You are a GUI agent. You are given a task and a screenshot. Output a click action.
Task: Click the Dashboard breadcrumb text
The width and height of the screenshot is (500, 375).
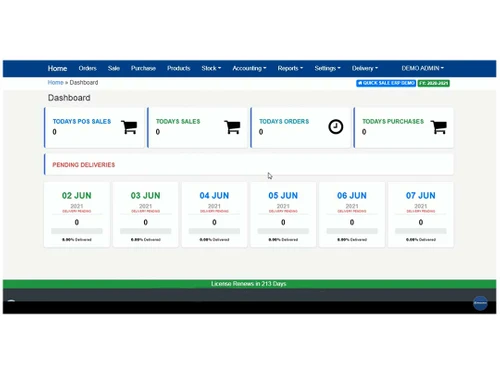point(84,82)
